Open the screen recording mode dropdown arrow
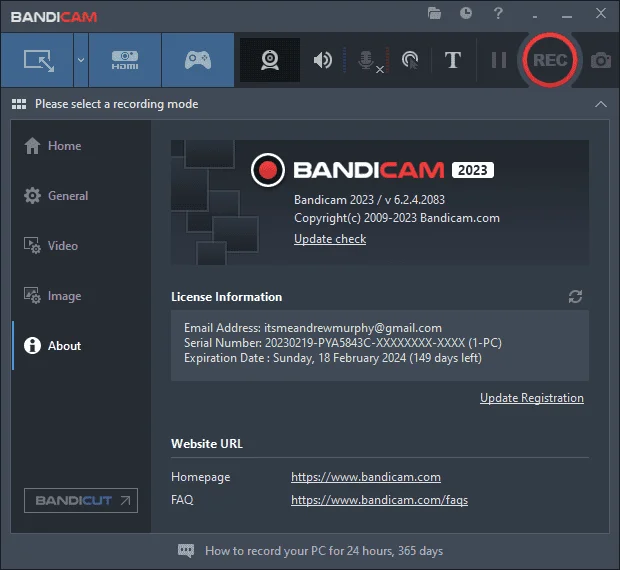The image size is (620, 570). (81, 60)
